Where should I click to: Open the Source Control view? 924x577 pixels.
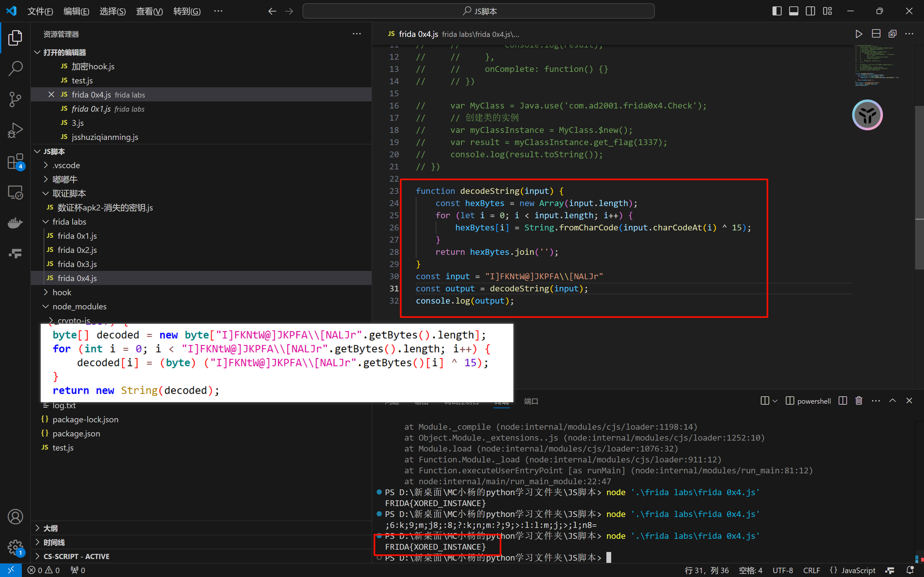[x=15, y=99]
